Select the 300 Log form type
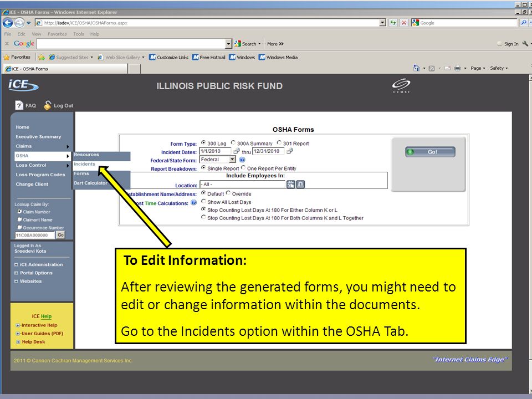Screen dimensions: 532x399 coord(203,142)
